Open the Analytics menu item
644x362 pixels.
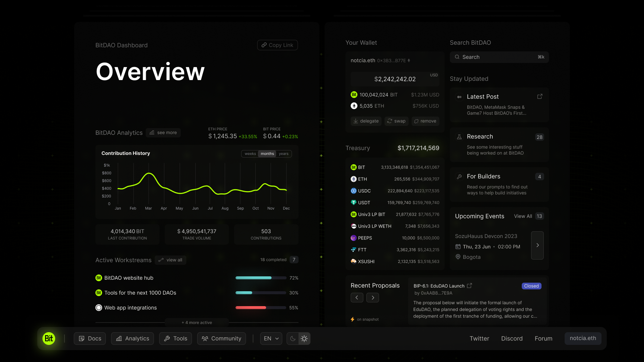click(x=132, y=339)
